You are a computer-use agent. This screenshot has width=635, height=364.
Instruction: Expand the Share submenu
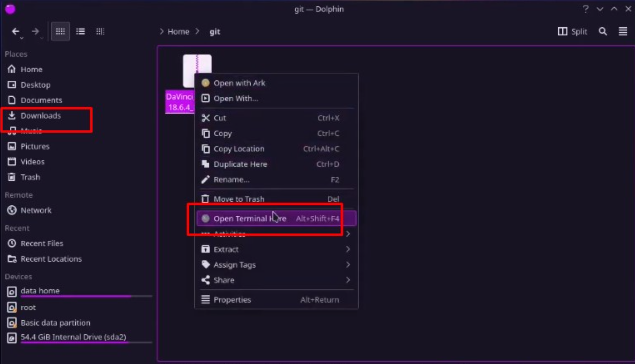coord(224,280)
